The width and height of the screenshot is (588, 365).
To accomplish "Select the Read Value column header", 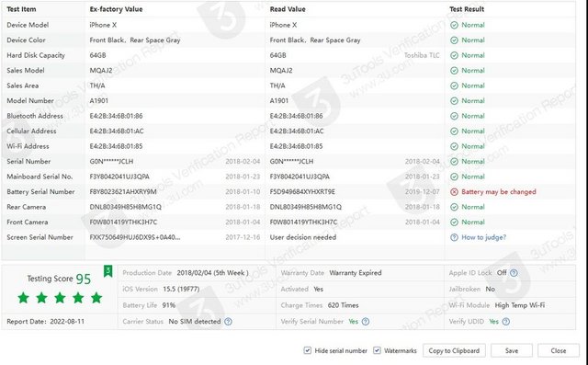I will click(x=288, y=9).
